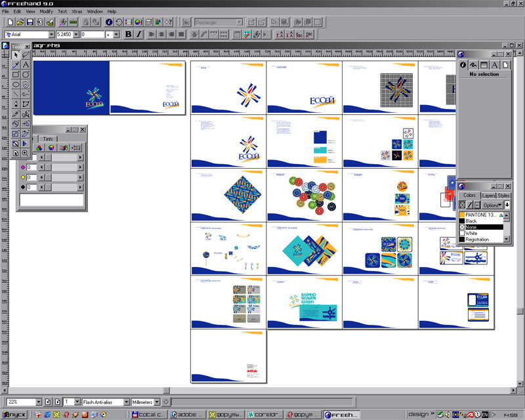Switch to the Document inspector page icon tab
The height and width of the screenshot is (420, 525).
505,65
